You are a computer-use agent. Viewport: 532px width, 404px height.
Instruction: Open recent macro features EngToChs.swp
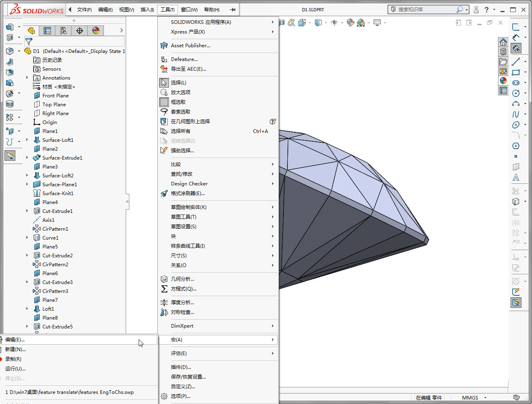(78, 392)
